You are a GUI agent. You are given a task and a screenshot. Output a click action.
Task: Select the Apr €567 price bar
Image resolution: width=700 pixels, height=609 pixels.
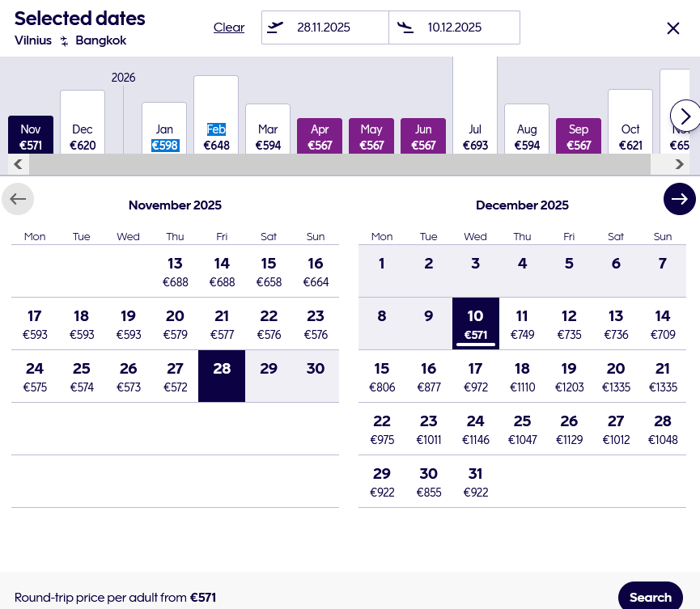point(320,137)
